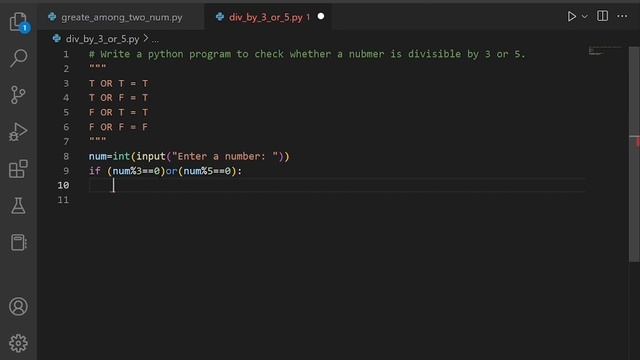Click line number 11 in gutter
Viewport: 640px width, 360px height.
click(63, 200)
